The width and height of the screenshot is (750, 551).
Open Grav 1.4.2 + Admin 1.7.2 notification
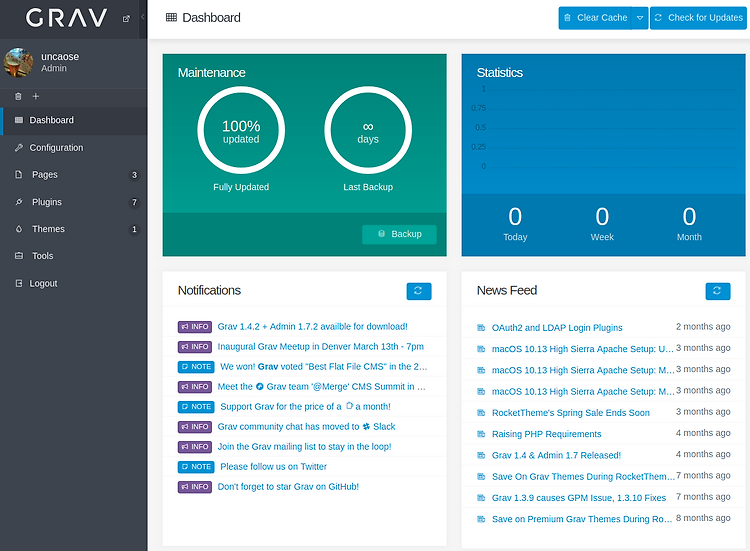point(312,327)
